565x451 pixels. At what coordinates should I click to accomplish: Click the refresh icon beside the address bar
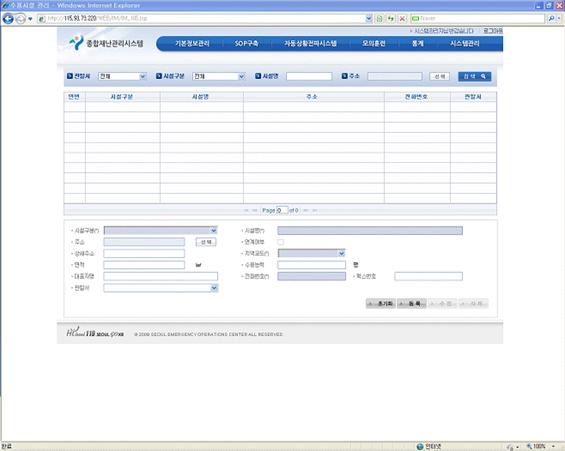tap(391, 18)
